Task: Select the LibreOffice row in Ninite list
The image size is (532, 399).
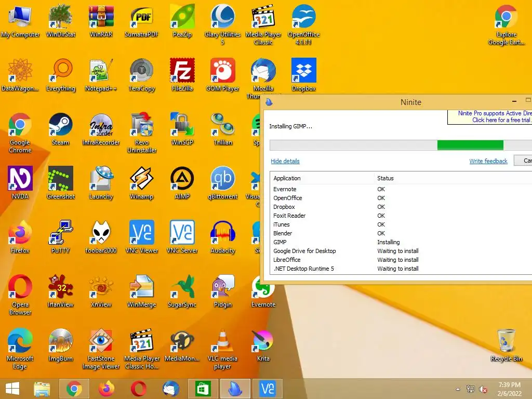Action: 401,260
